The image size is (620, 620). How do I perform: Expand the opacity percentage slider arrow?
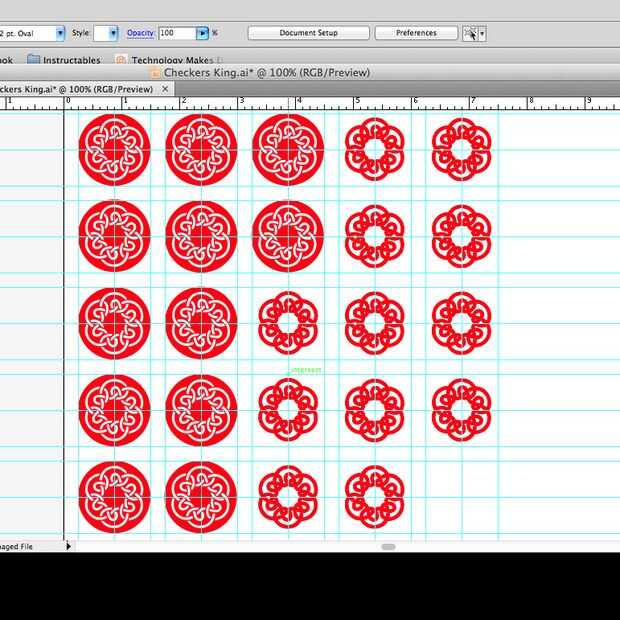click(202, 33)
